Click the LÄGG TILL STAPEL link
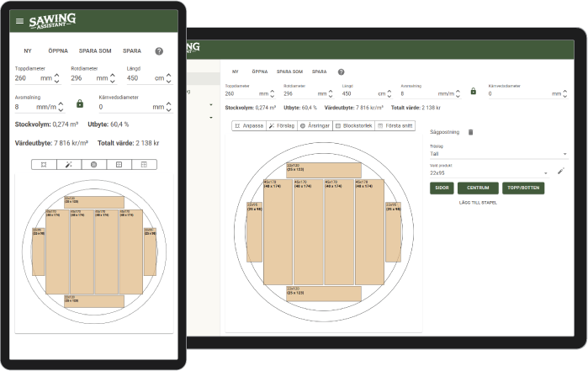588x371 pixels. [x=477, y=203]
